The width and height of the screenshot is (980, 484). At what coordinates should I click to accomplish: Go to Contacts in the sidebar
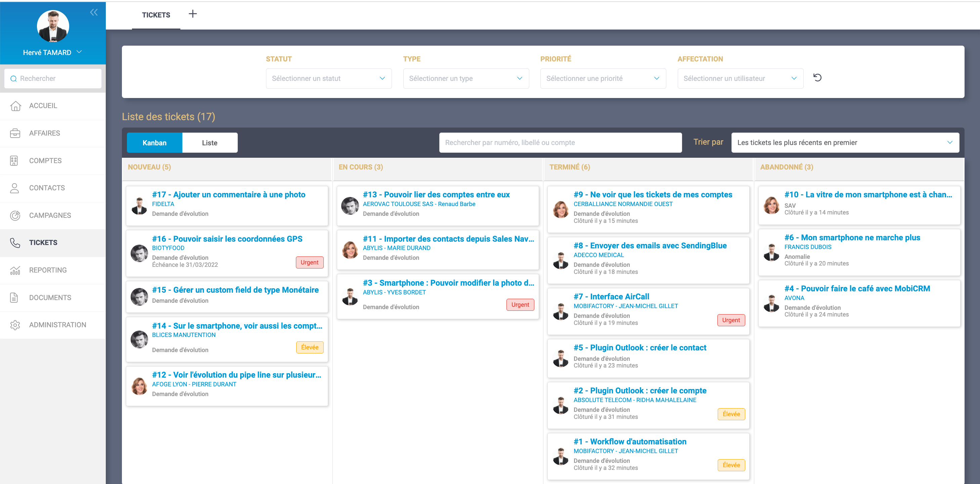[x=47, y=188]
